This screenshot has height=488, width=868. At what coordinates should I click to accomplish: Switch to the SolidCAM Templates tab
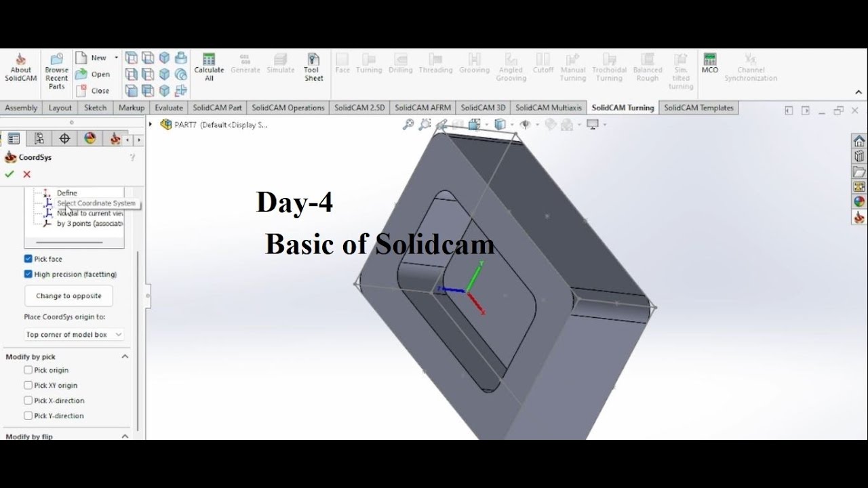[x=698, y=108]
